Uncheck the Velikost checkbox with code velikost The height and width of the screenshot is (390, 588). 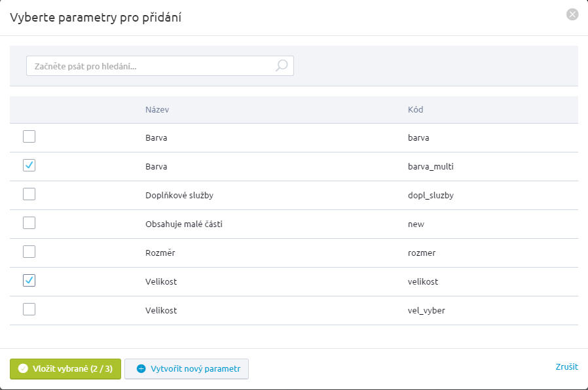(29, 281)
